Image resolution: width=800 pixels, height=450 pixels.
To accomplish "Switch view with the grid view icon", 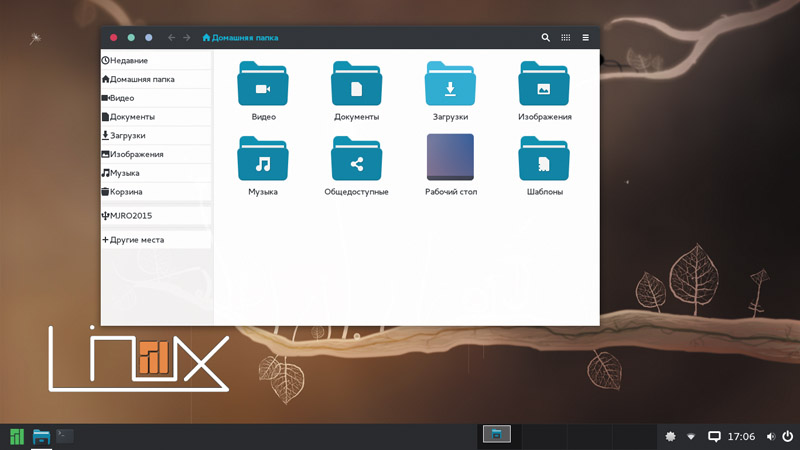I will point(566,38).
